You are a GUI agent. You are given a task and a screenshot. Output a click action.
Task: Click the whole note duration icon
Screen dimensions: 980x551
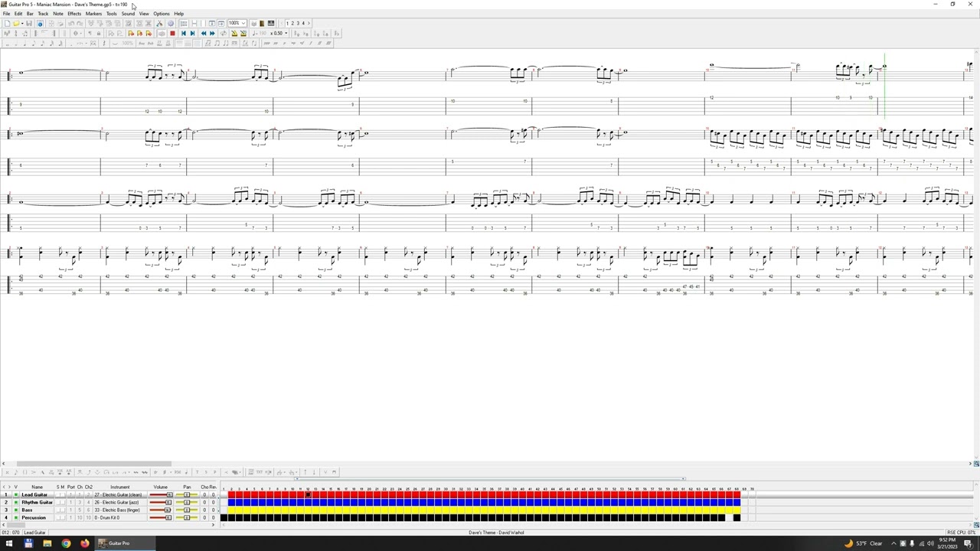(8, 43)
